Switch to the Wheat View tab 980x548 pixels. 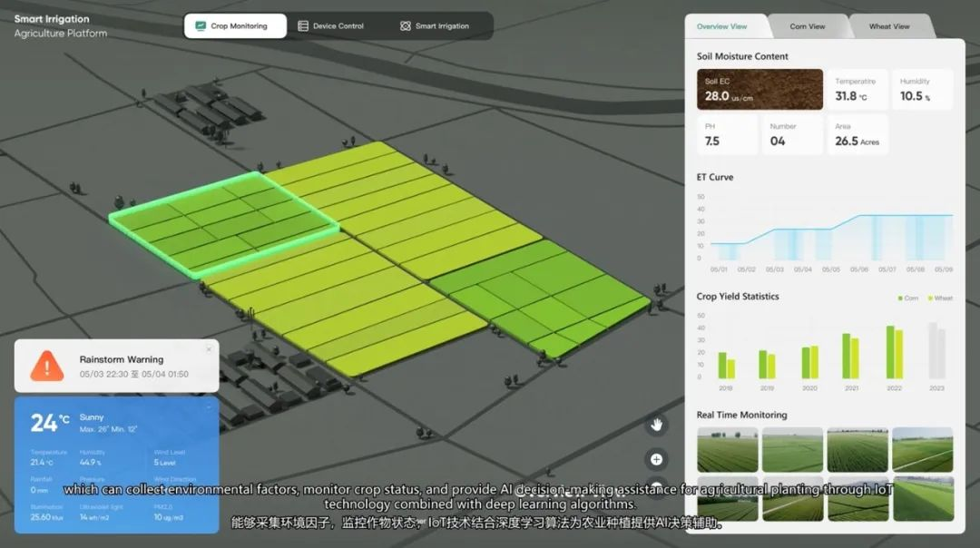(888, 26)
